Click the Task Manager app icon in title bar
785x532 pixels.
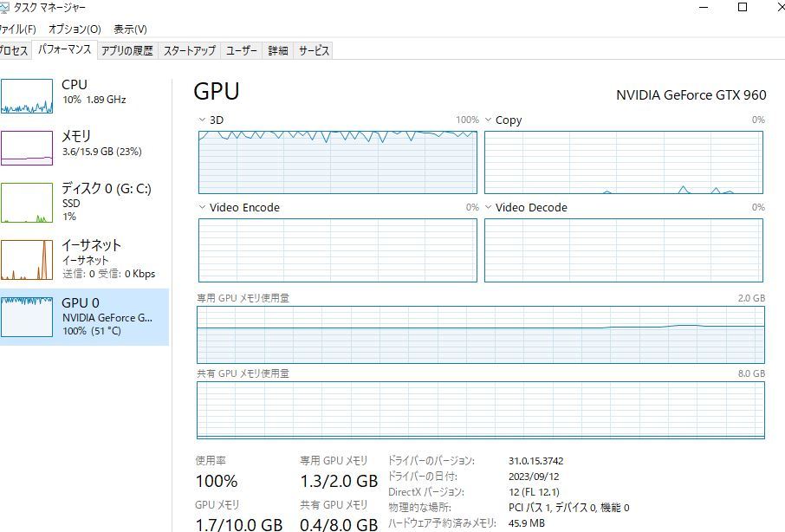(4, 7)
